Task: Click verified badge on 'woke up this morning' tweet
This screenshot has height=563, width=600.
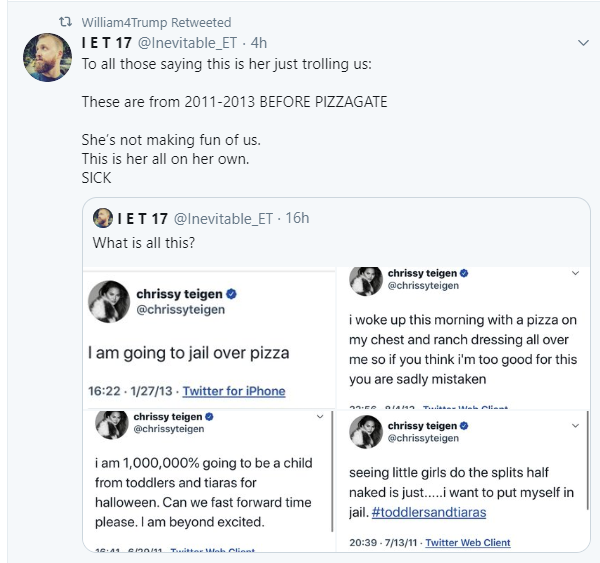Action: [x=465, y=273]
